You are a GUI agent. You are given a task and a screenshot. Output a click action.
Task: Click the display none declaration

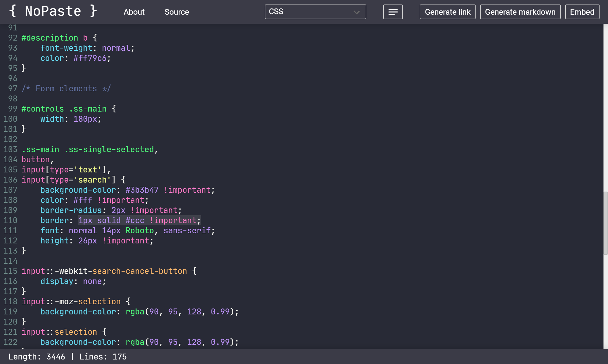[73, 281]
